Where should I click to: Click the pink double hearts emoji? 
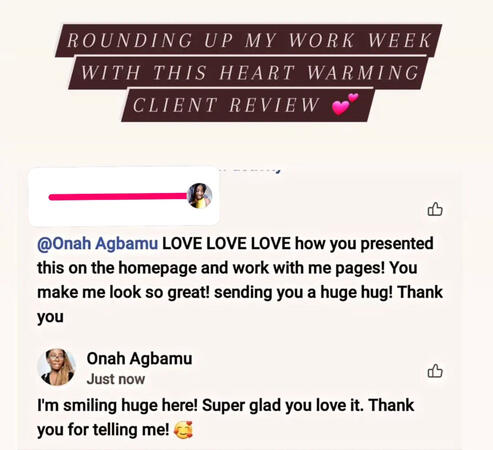(x=345, y=104)
